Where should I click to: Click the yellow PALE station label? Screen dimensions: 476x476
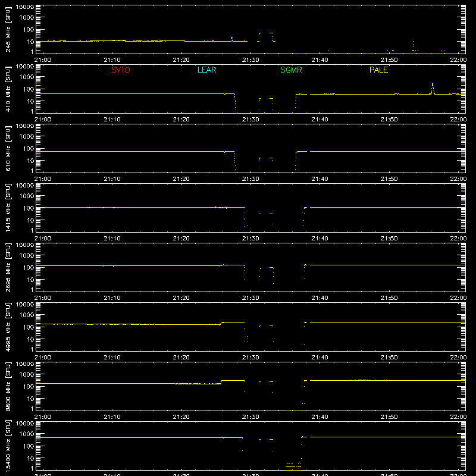(x=378, y=70)
